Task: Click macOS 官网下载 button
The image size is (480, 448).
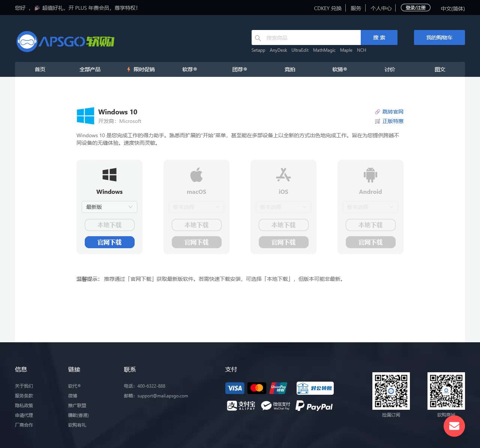Action: pyautogui.click(x=196, y=242)
